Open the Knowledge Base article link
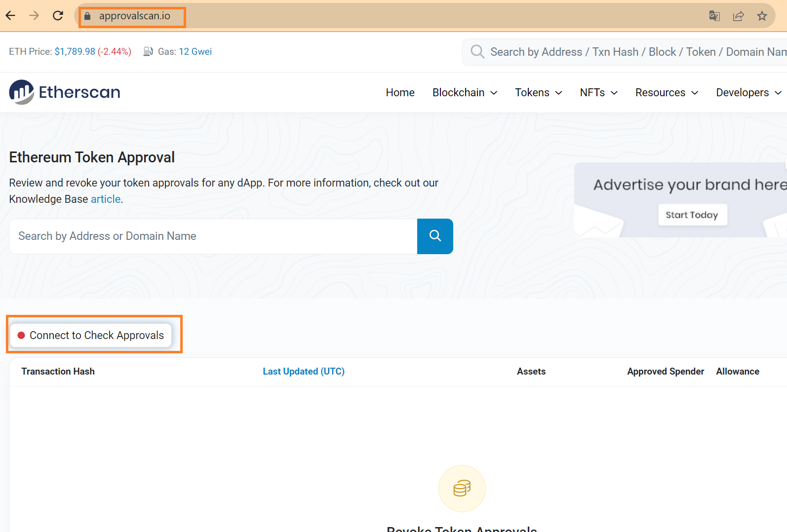The image size is (787, 532). 106,199
